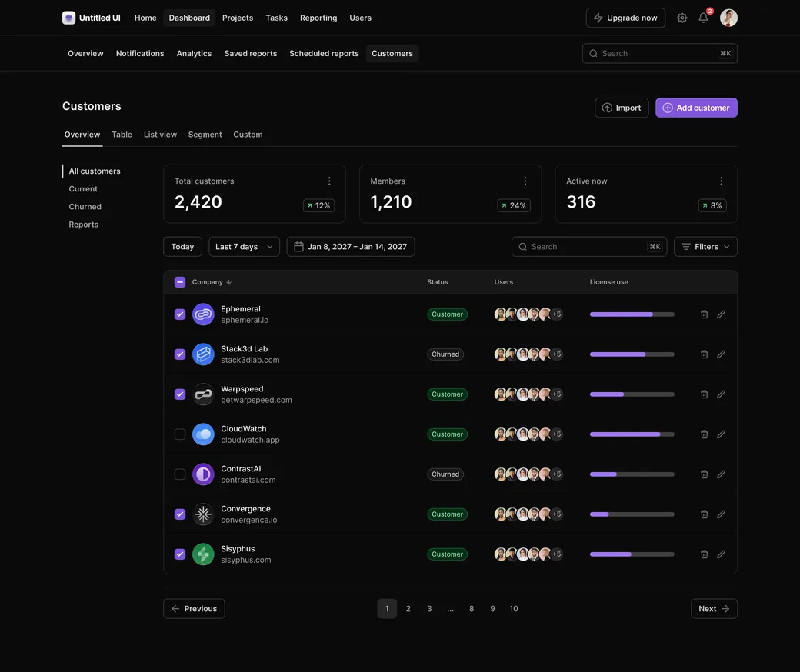Viewport: 800px width, 672px height.
Task: Go to the Next page
Action: [x=714, y=609]
